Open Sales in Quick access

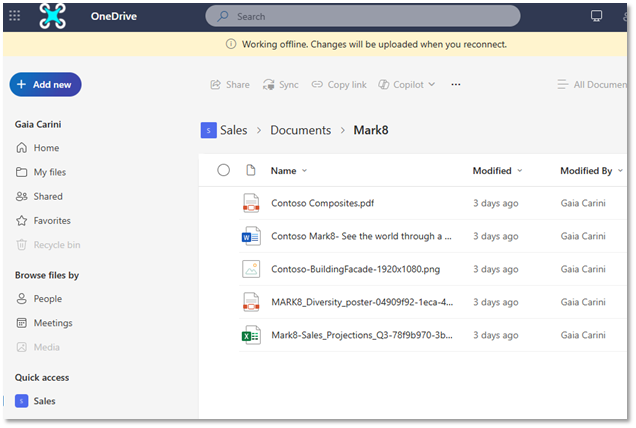(x=35, y=401)
